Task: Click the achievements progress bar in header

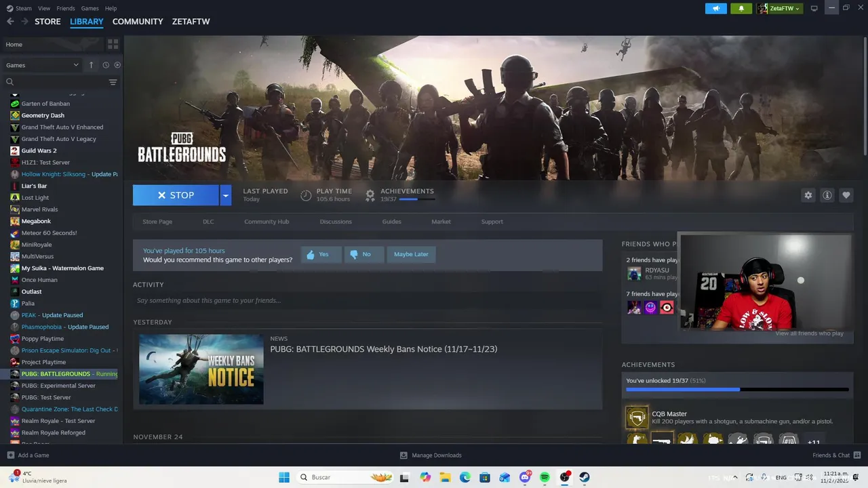Action: (x=416, y=199)
